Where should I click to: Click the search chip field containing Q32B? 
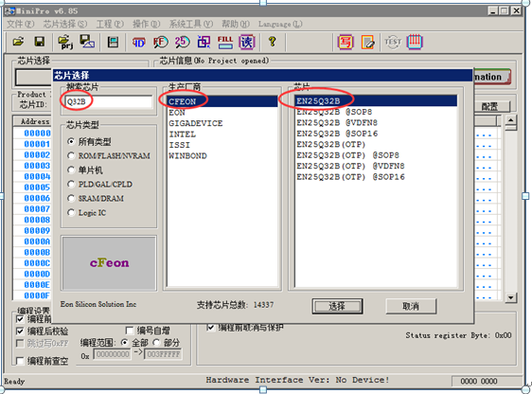[x=109, y=101]
